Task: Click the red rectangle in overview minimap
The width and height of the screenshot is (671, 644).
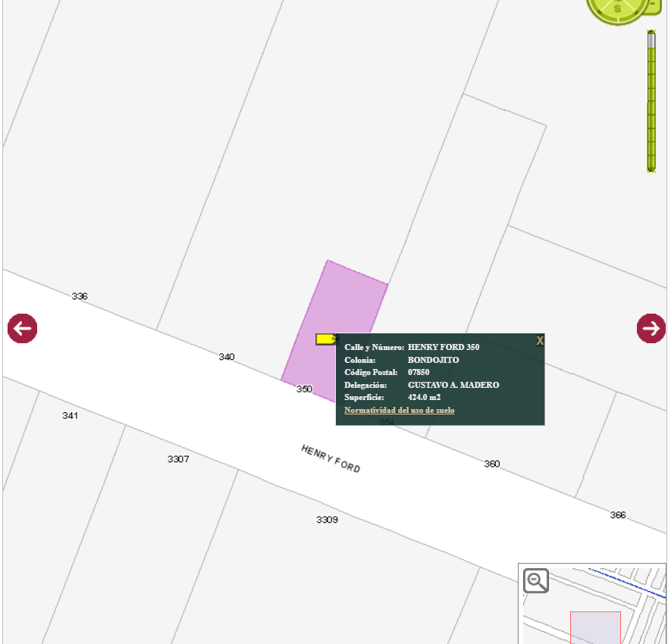Action: pos(595,627)
